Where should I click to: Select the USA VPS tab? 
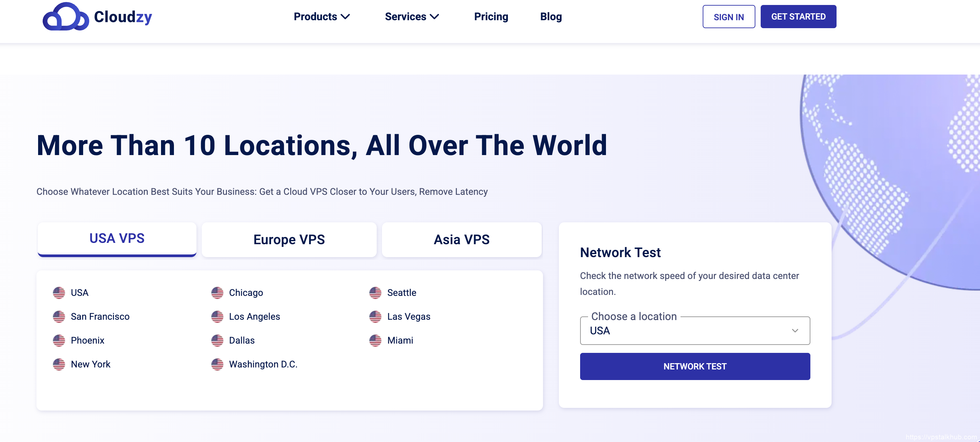tap(117, 239)
